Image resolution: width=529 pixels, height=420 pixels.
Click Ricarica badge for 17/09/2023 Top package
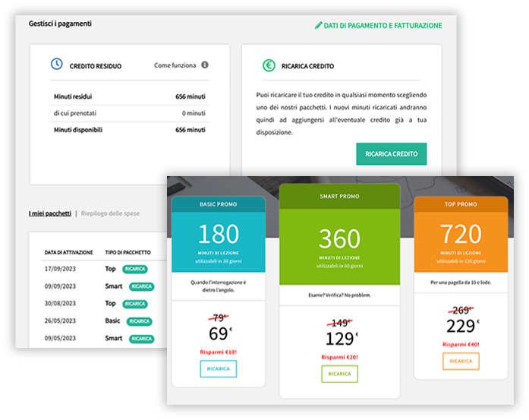point(134,269)
